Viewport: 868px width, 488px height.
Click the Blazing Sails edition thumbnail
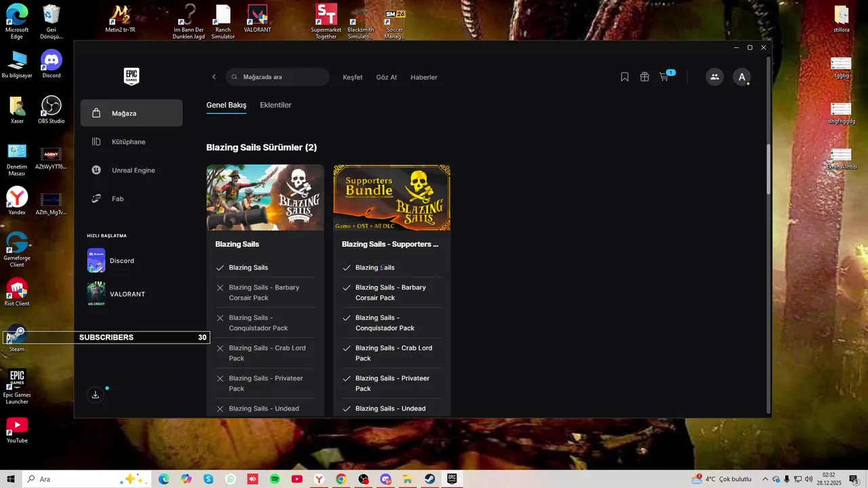265,197
